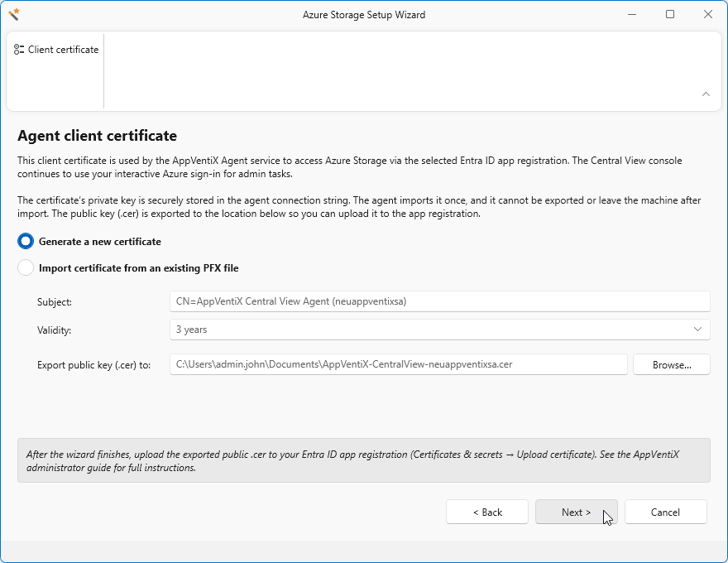The height and width of the screenshot is (563, 728).
Task: Click the Export public key path field
Action: pos(399,364)
